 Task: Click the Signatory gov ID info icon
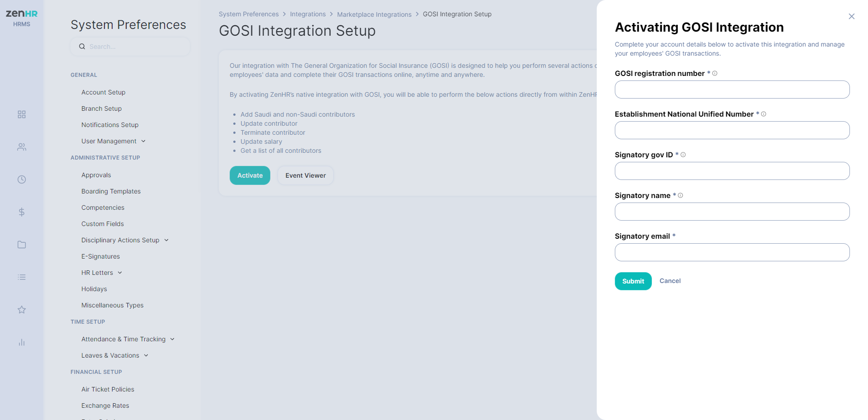[x=684, y=155]
